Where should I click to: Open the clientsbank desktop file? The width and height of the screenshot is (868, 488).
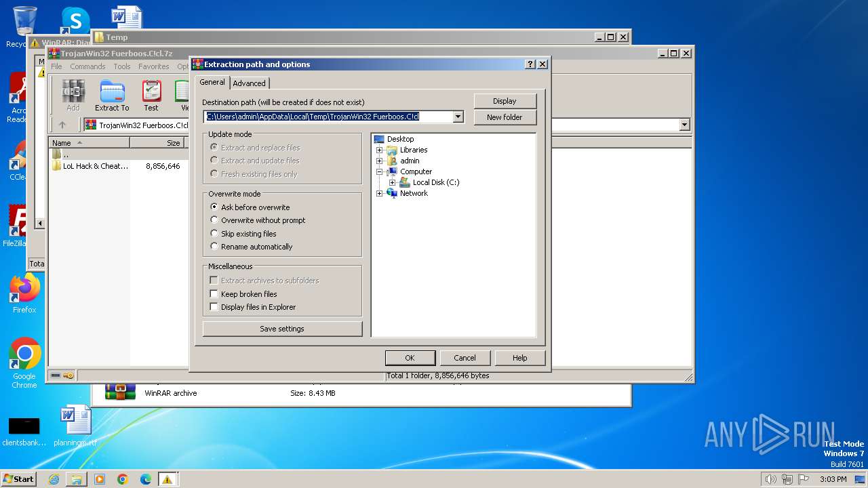pos(24,430)
